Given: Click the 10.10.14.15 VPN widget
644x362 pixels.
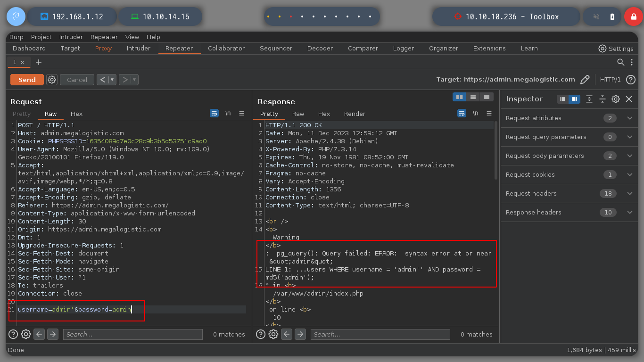Looking at the screenshot, I should [x=160, y=16].
